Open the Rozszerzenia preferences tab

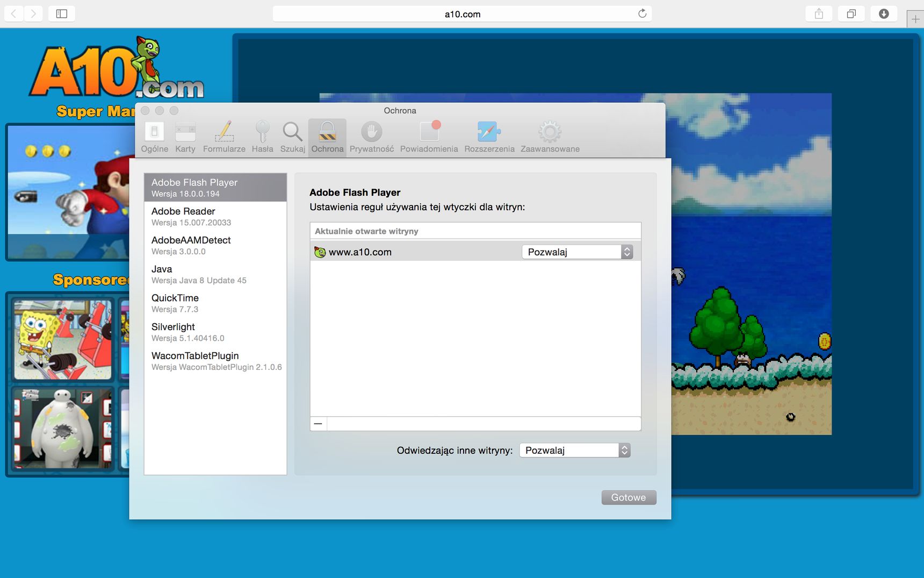489,137
